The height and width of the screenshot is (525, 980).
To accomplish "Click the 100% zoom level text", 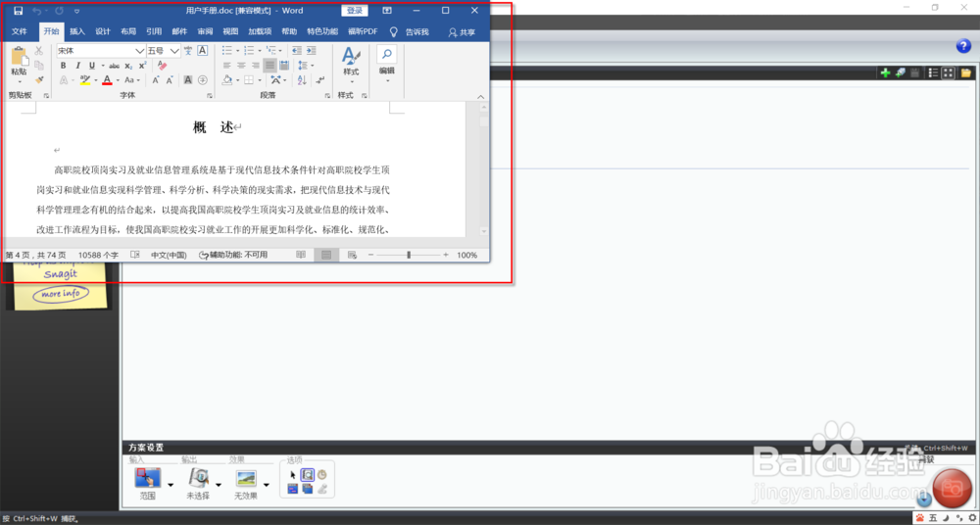I will [x=466, y=255].
